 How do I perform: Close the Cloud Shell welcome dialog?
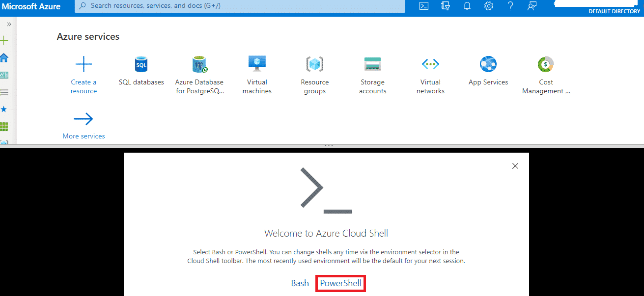click(515, 166)
